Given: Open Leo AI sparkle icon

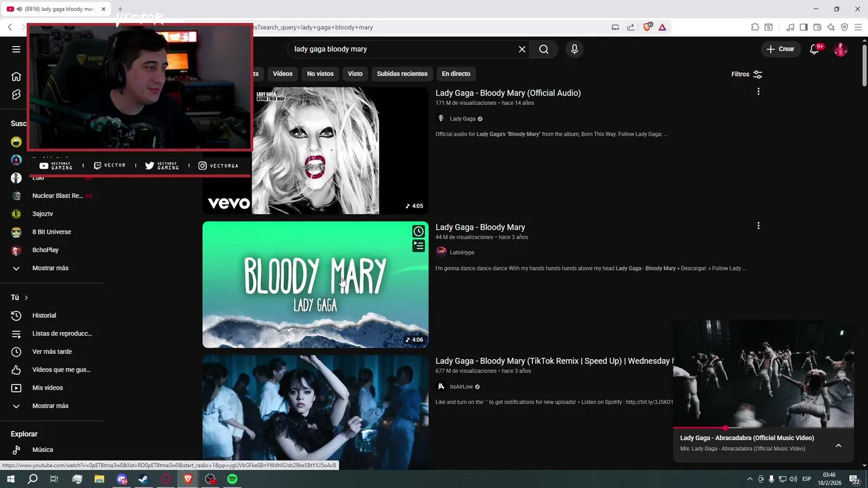Looking at the screenshot, I should 831,27.
